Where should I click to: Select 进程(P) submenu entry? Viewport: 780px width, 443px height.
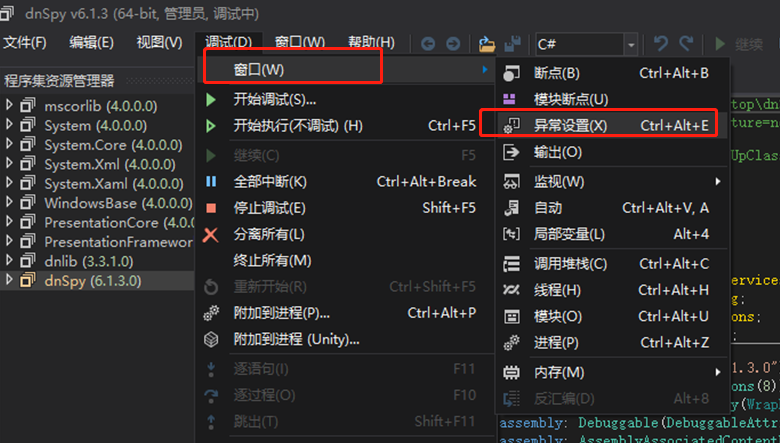612,343
